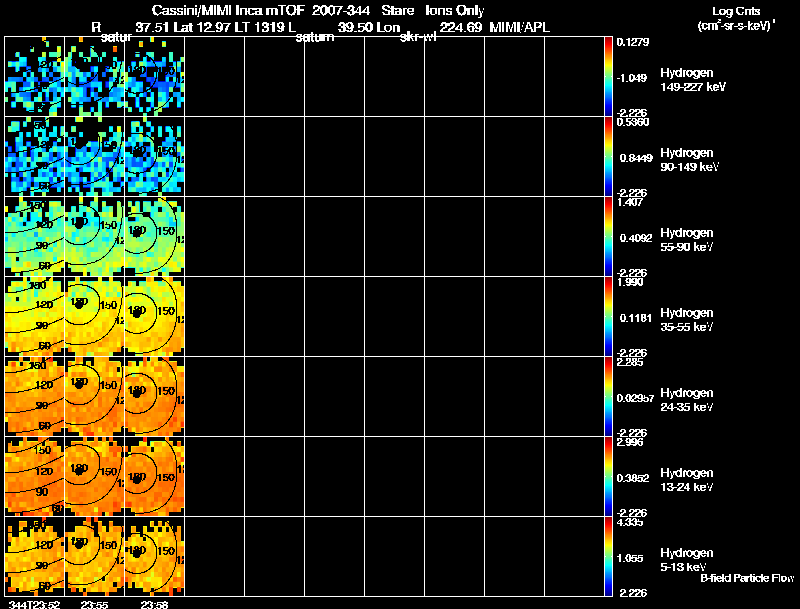Select the Hydrogen 5-13 keV image at 23:58
This screenshot has width=800, height=609.
155,556
